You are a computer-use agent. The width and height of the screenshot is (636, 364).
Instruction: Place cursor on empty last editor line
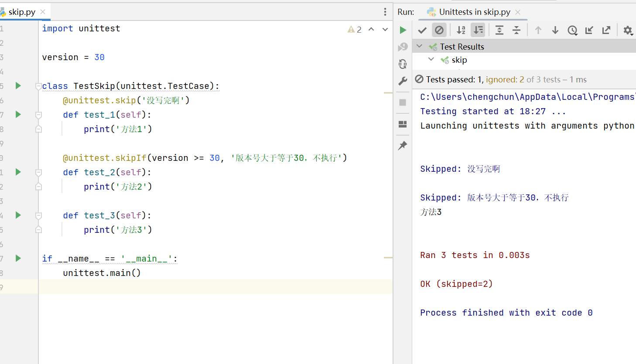coord(215,287)
